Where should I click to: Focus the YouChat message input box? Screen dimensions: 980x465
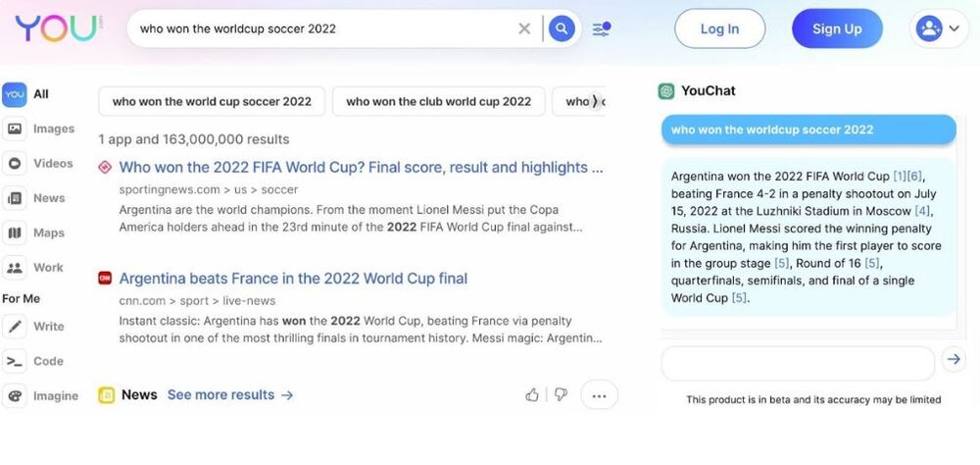point(798,362)
